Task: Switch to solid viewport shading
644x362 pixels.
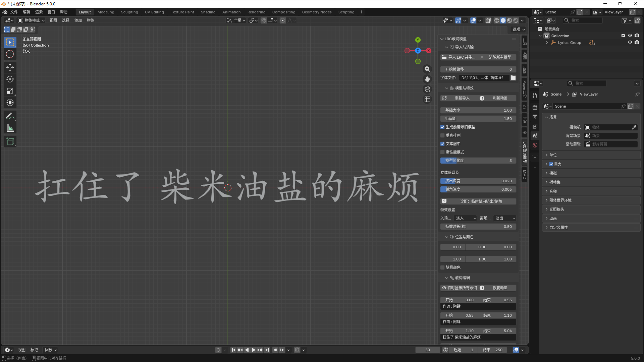Action: pos(503,20)
